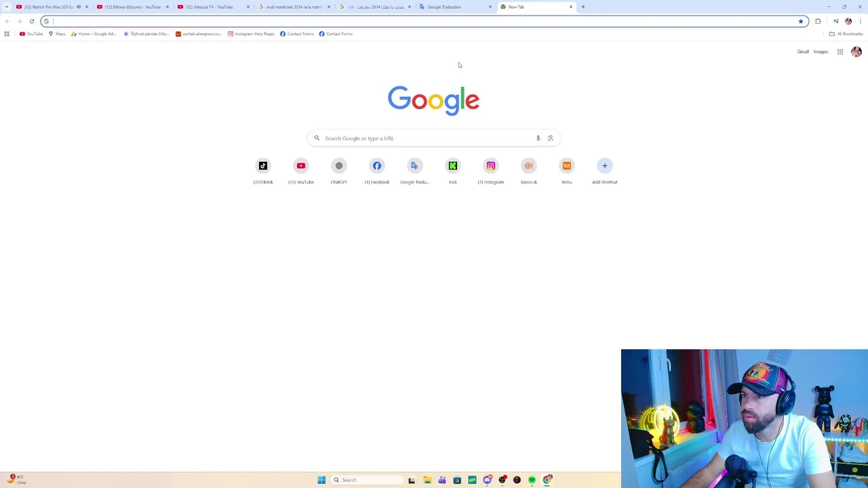Viewport: 868px width, 488px height.
Task: Open the Maps bookmark
Action: click(57, 34)
